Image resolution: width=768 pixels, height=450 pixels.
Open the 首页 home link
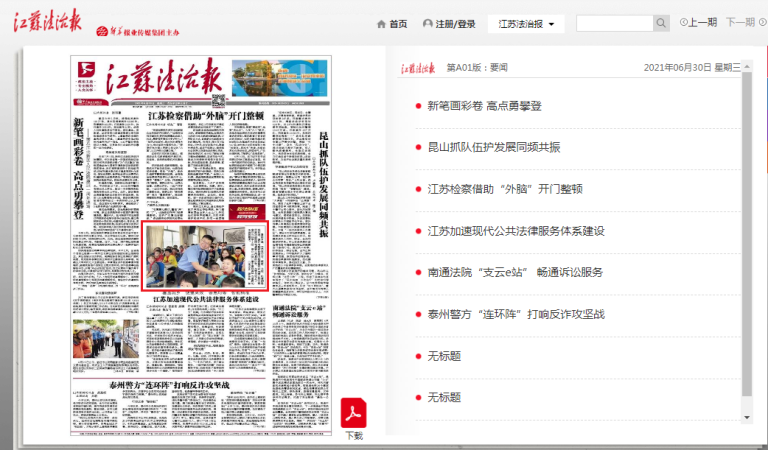(398, 24)
